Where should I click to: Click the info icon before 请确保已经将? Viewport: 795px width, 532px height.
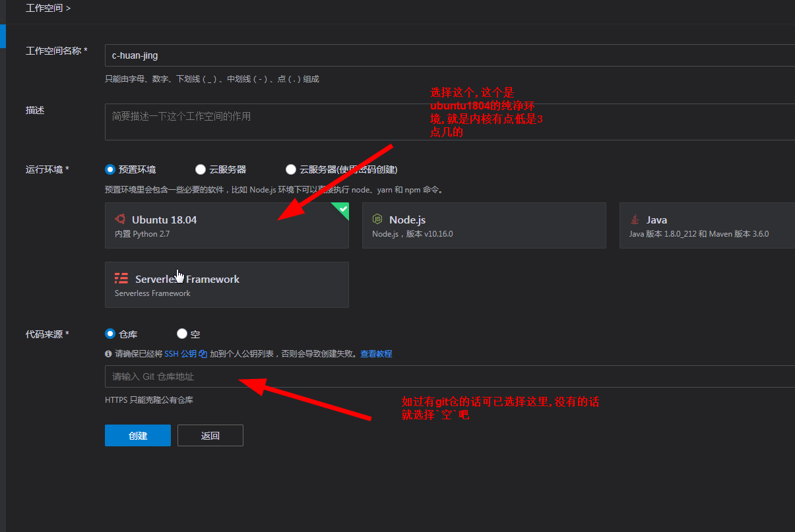coord(108,354)
